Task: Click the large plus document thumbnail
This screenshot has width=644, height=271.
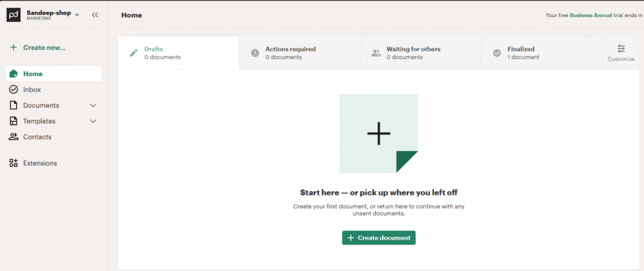Action: click(x=379, y=133)
